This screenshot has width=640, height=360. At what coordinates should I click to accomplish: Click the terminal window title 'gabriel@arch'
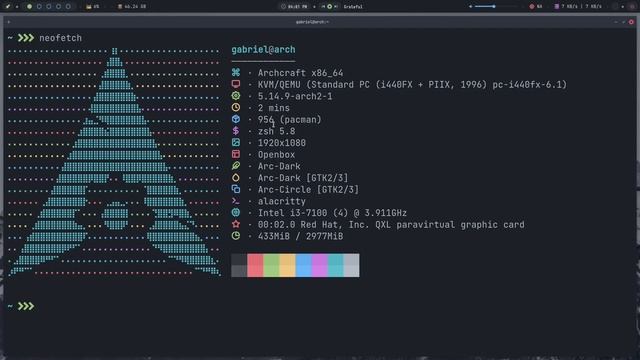(312, 22)
